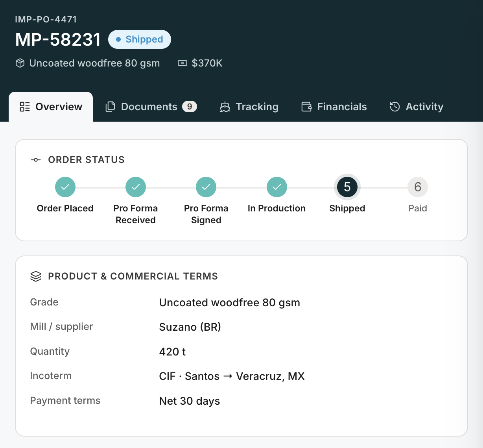Click the banknote icon beside $370K
Screen dimensions: 483x448
point(183,63)
